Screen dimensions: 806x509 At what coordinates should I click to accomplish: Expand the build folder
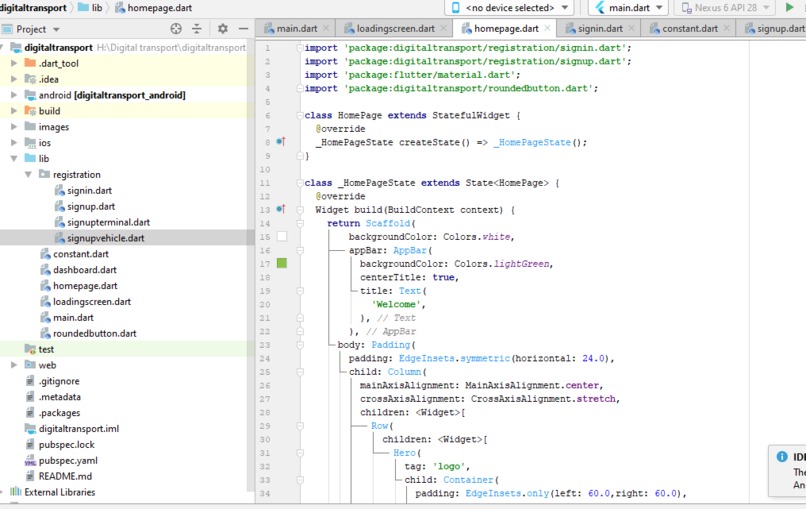(14, 111)
